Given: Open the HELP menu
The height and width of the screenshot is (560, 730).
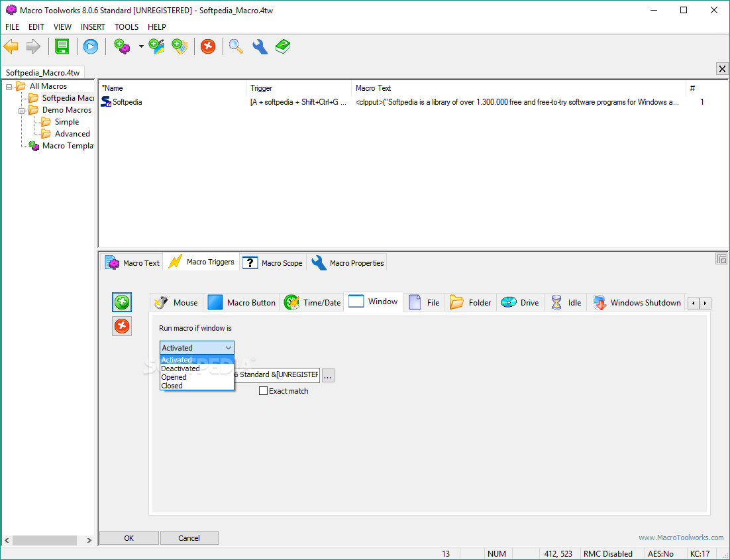Looking at the screenshot, I should click(x=157, y=27).
